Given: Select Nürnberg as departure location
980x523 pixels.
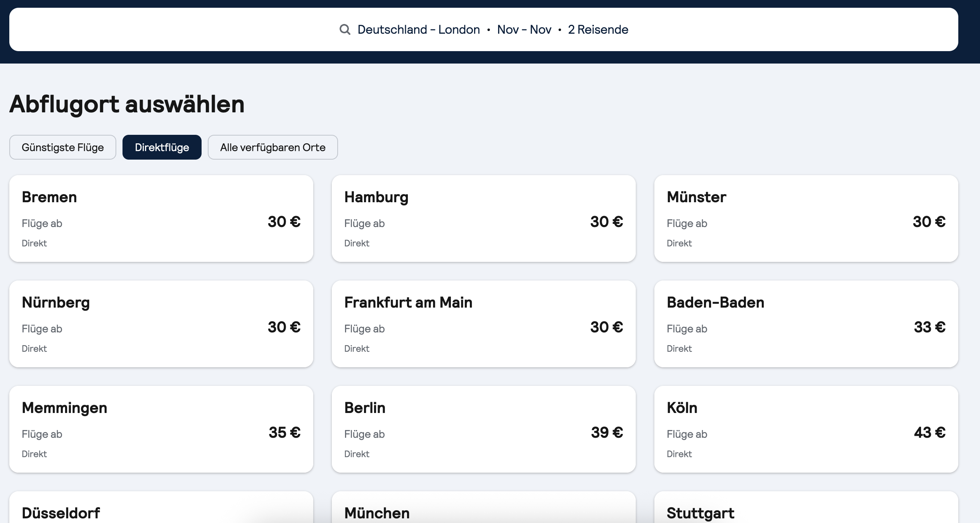Looking at the screenshot, I should tap(161, 324).
